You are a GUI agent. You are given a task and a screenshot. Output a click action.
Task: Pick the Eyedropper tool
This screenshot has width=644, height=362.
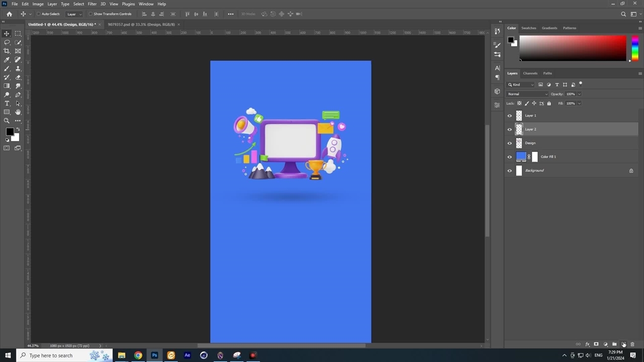(x=7, y=60)
